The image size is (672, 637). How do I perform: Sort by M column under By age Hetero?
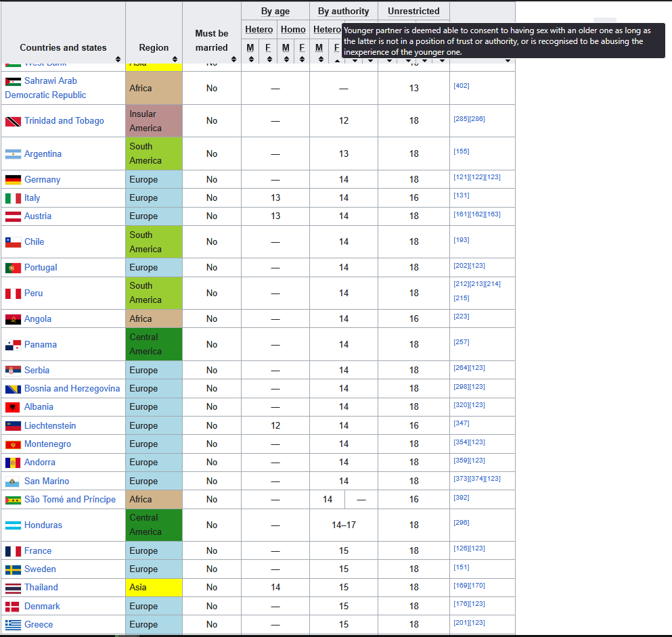(x=250, y=60)
